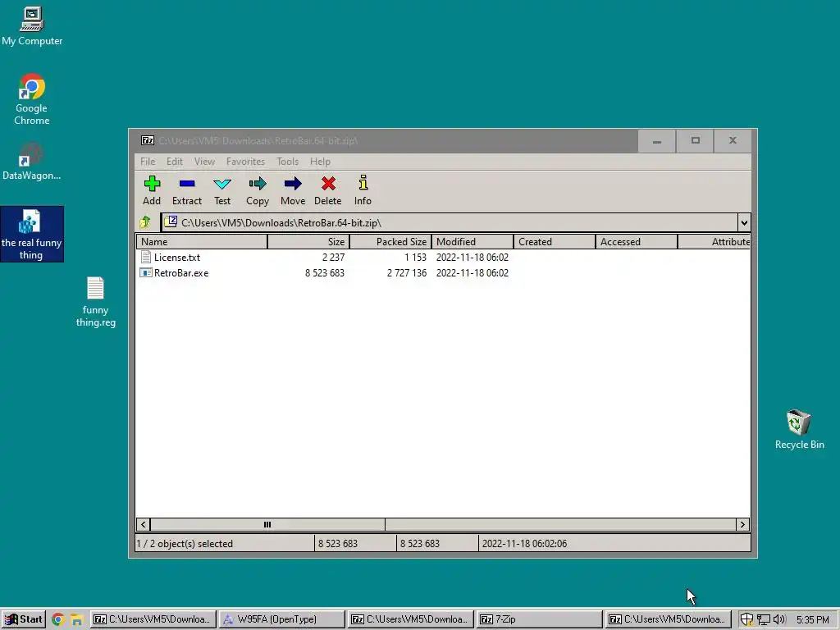This screenshot has height=630, width=840.
Task: Click the horizontal scrollbar thumb
Action: click(267, 524)
